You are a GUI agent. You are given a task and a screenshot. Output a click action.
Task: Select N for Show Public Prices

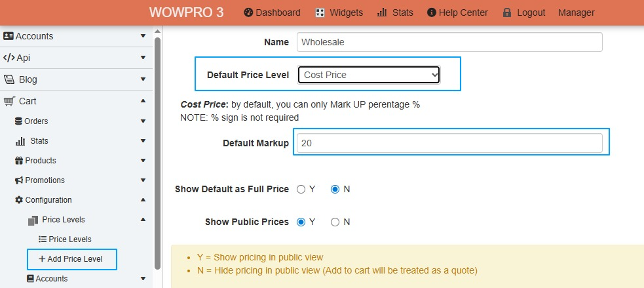[335, 222]
